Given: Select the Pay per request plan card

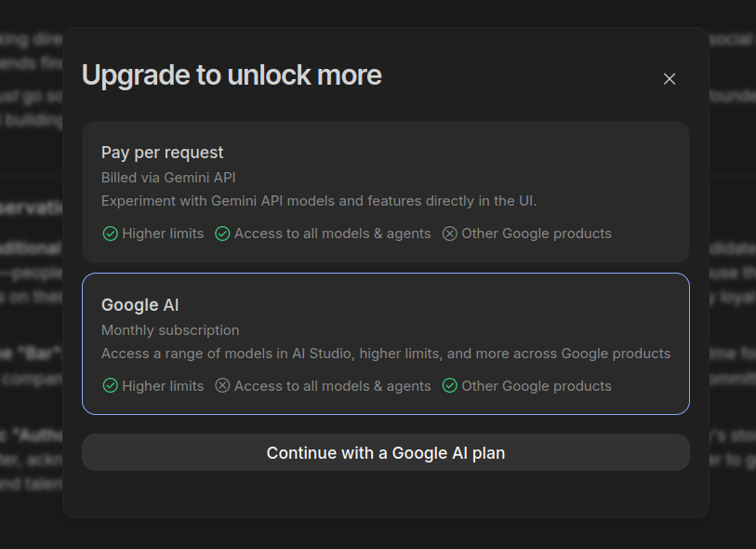Looking at the screenshot, I should 386,192.
